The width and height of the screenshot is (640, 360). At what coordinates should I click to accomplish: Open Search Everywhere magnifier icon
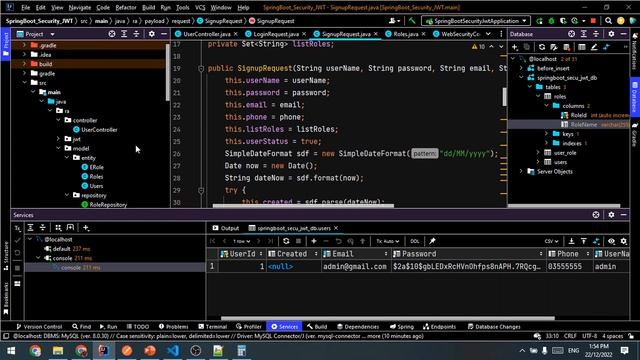609,21
